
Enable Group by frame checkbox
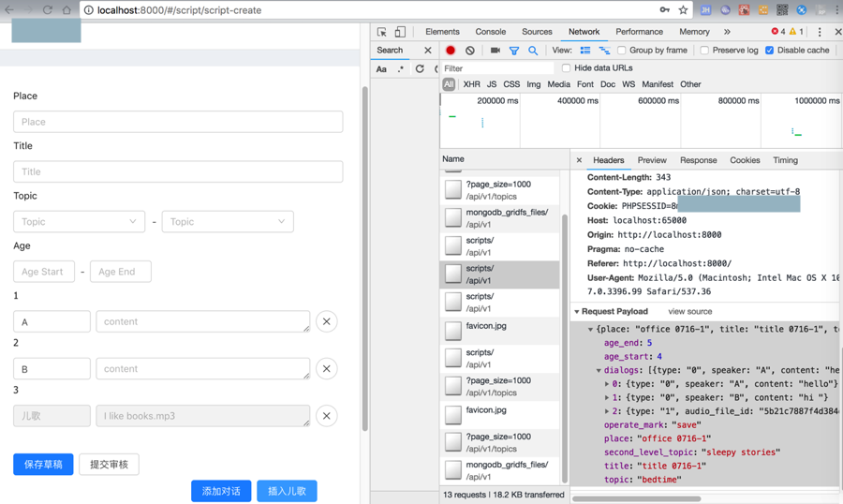tap(622, 50)
